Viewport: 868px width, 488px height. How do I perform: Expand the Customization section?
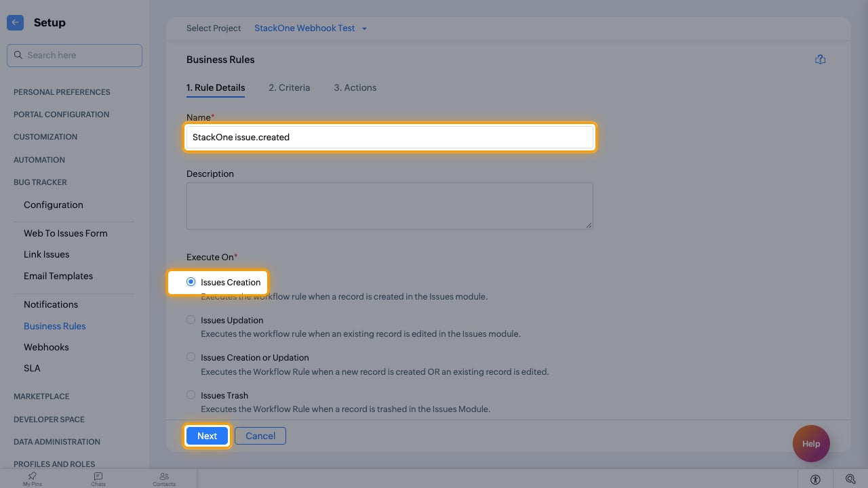pyautogui.click(x=45, y=137)
